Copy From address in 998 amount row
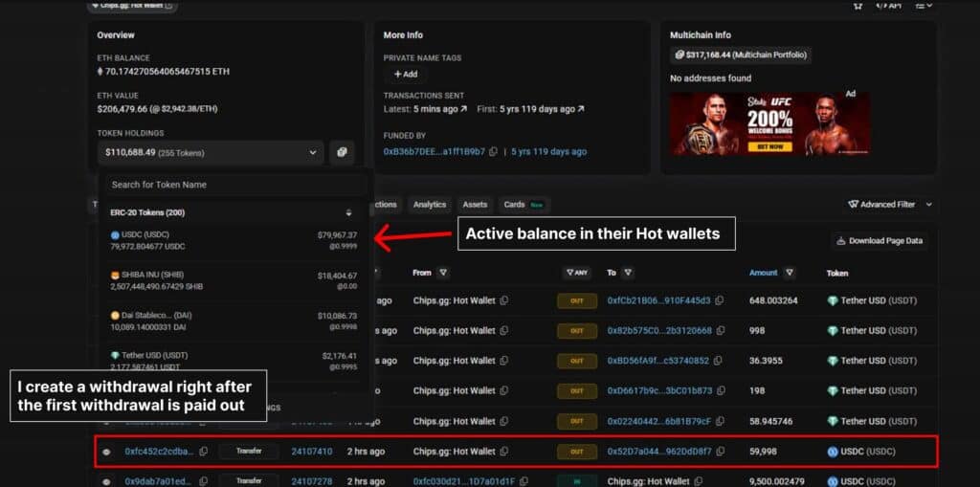The width and height of the screenshot is (980, 487). (503, 331)
